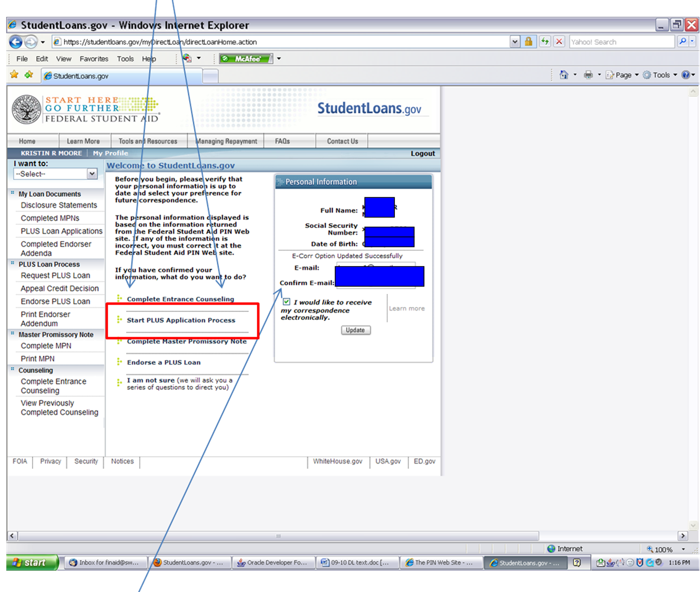Expand the McAfee toolbar dropdown arrow

pos(279,59)
